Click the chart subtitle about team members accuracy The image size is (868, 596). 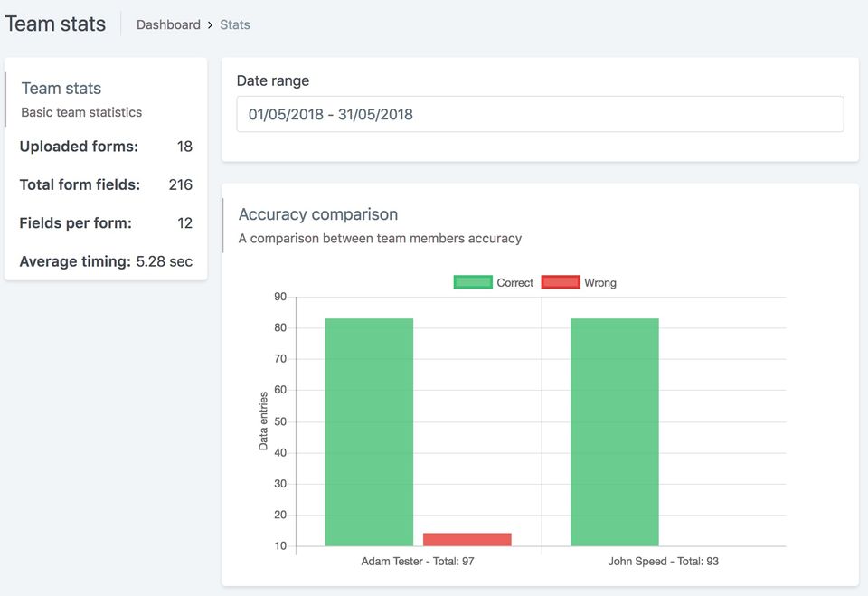381,238
